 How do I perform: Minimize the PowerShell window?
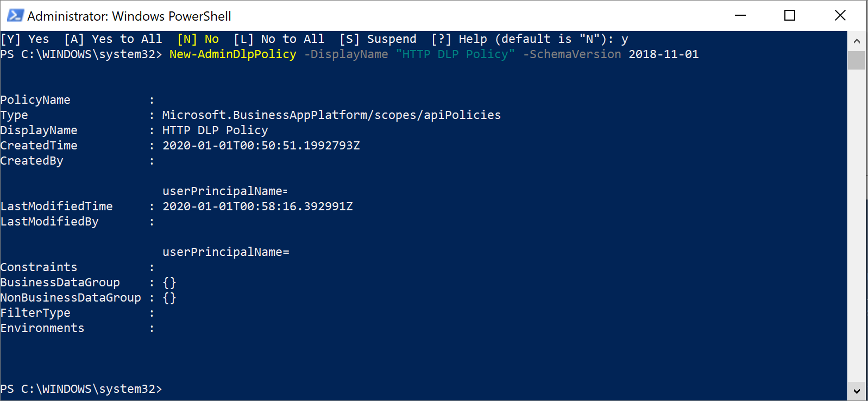pyautogui.click(x=740, y=16)
